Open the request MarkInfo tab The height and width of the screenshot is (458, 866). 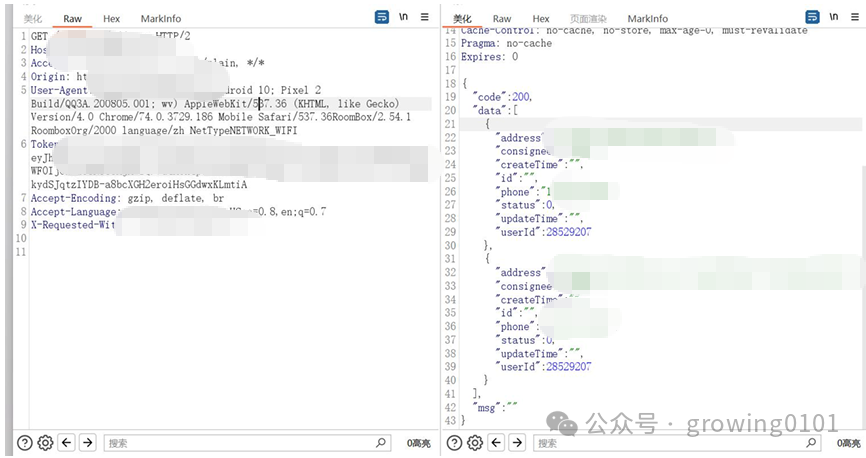(160, 19)
